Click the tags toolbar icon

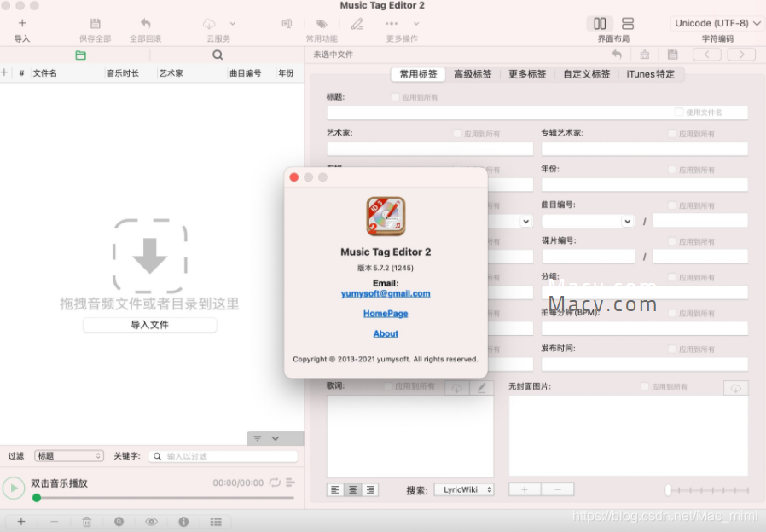coord(322,23)
